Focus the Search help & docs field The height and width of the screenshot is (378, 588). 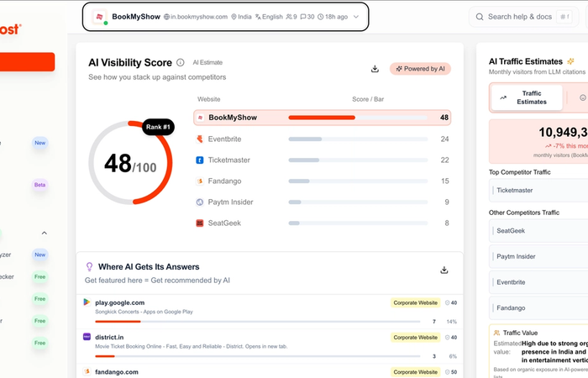[x=523, y=17]
